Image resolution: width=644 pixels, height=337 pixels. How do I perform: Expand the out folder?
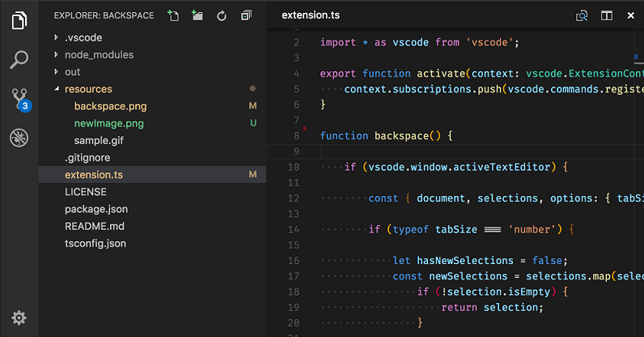point(73,72)
